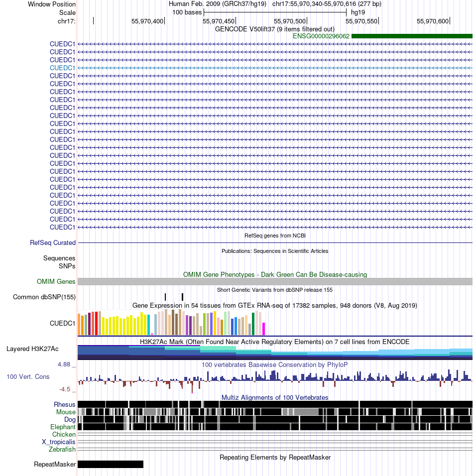The width and height of the screenshot is (473, 476).
Task: Open the GTEx Gene Expression track title
Action: click(275, 305)
